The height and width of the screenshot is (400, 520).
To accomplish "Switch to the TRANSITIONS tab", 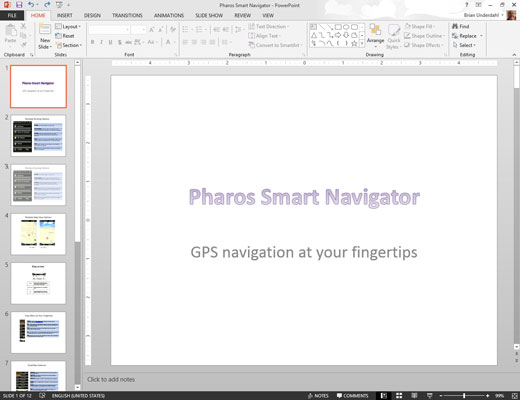I will (x=127, y=15).
